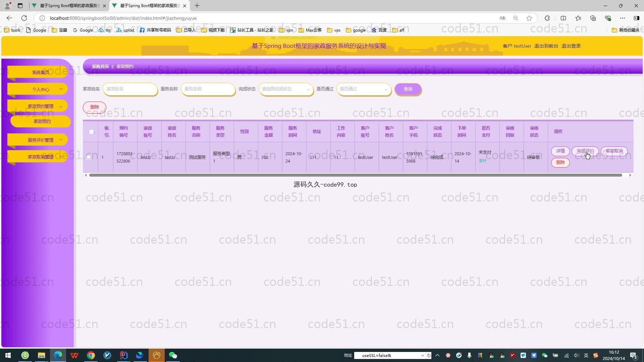
Task: Click 系统首页 breadcrumb link
Action: point(100,66)
